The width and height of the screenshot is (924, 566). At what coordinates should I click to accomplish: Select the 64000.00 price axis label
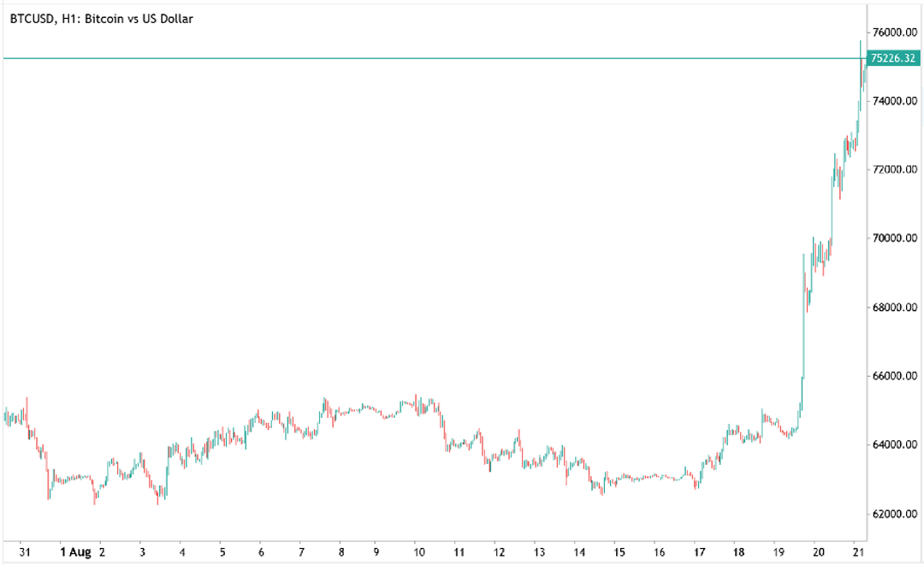(x=895, y=444)
